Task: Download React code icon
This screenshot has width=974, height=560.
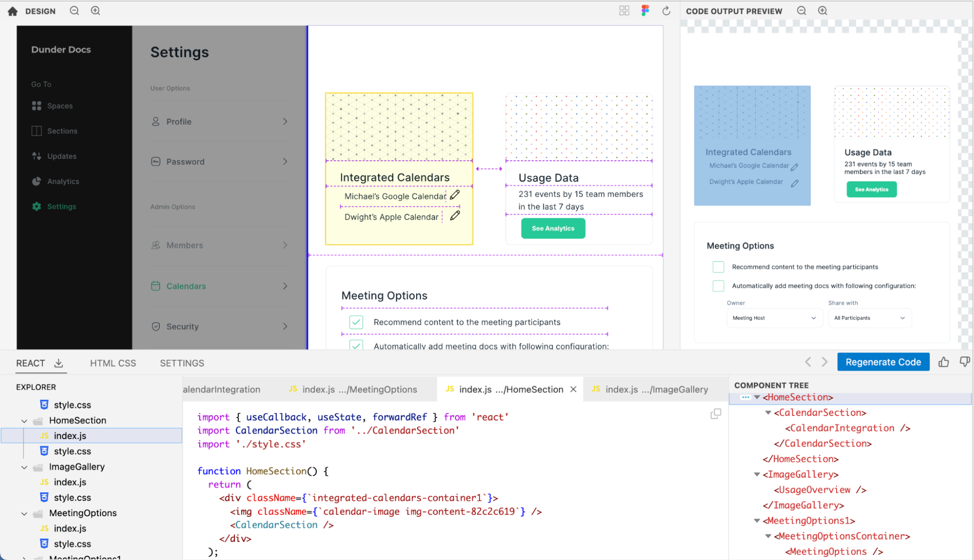Action: (x=58, y=363)
